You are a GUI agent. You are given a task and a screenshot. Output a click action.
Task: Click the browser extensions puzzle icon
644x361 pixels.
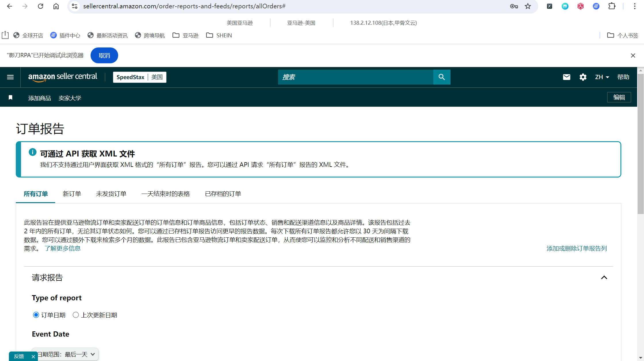(612, 6)
